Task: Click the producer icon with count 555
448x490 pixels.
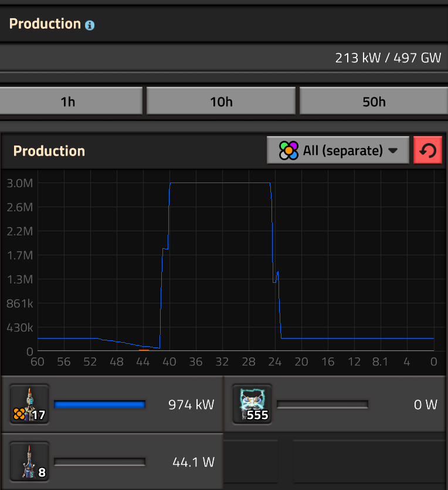Action: [x=252, y=404]
